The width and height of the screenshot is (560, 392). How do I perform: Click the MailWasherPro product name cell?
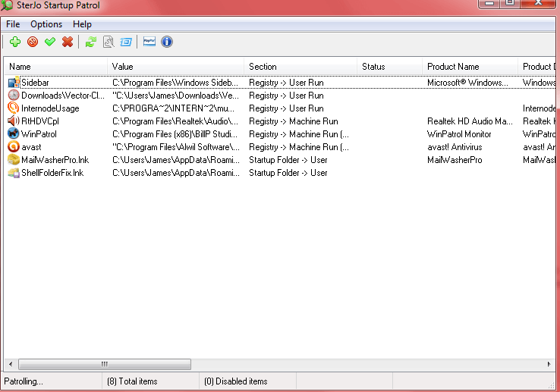point(455,160)
